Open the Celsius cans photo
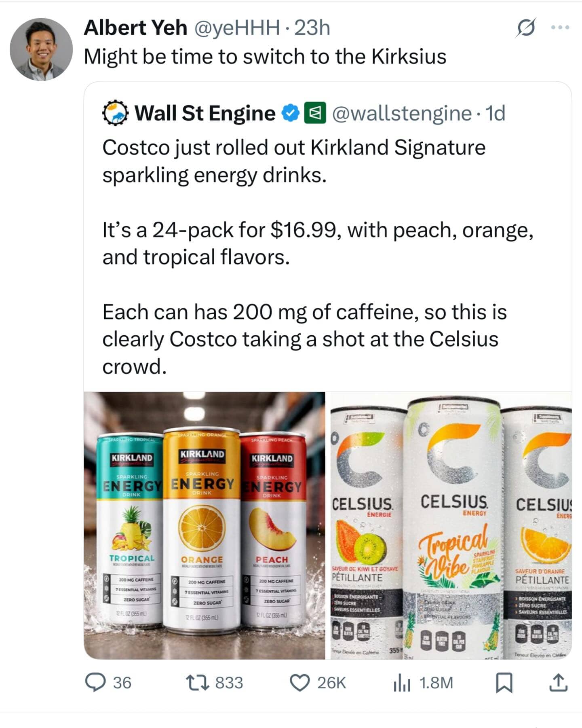582x728 pixels. [451, 525]
